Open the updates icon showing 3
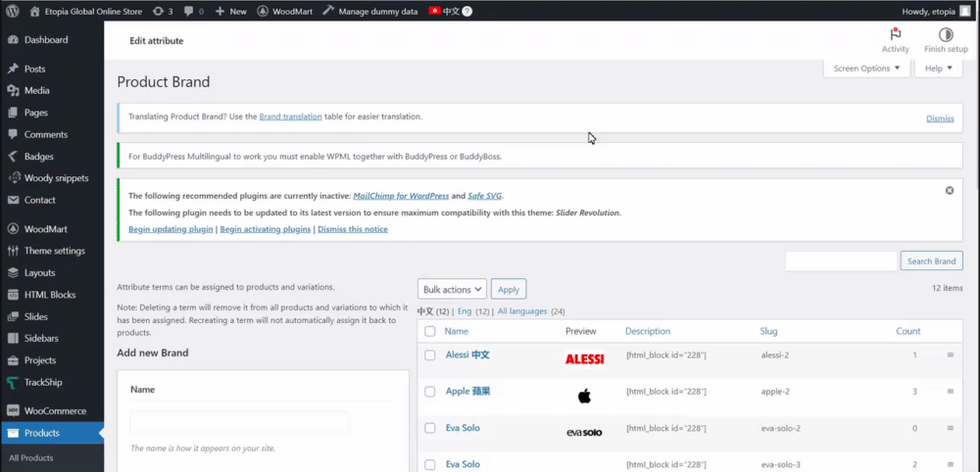 (x=163, y=11)
